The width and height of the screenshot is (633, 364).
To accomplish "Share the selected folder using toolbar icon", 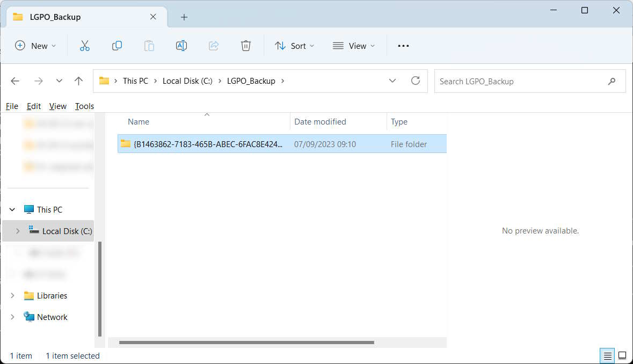I will 213,46.
